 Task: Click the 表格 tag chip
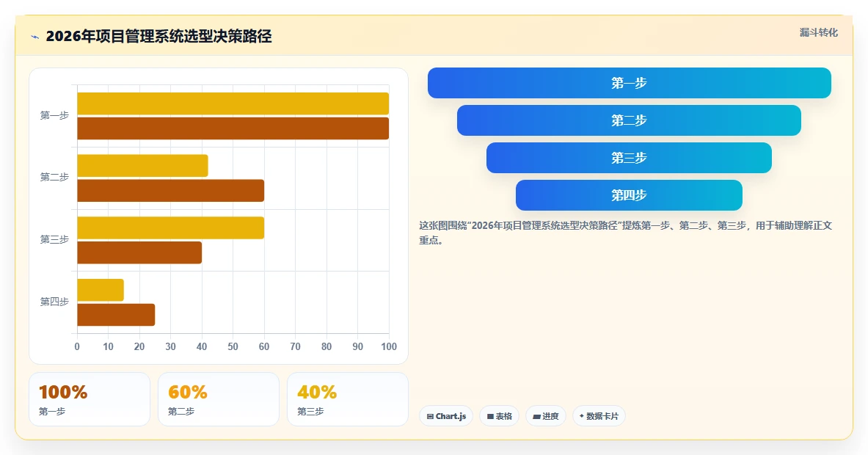tap(500, 416)
